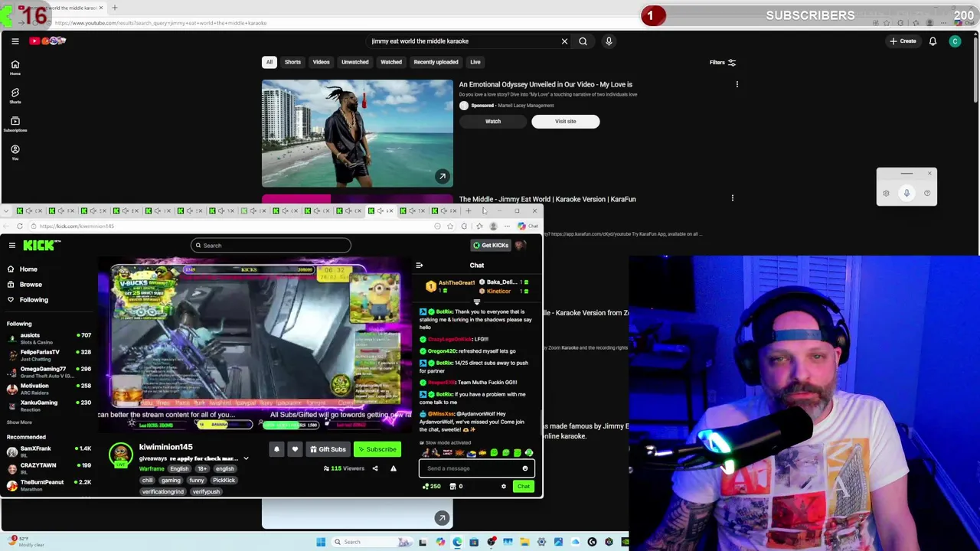Open voice typing help icon
The width and height of the screenshot is (980, 551).
927,194
